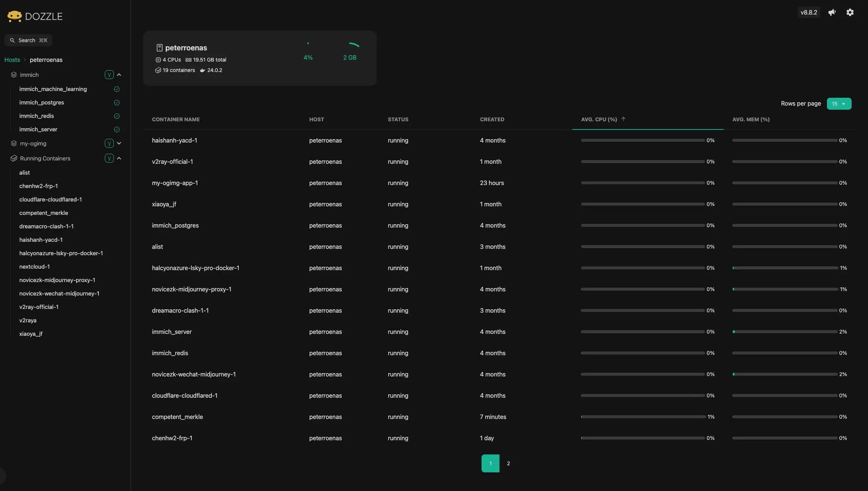
Task: Click health check icon for immich_postgres
Action: click(x=116, y=103)
